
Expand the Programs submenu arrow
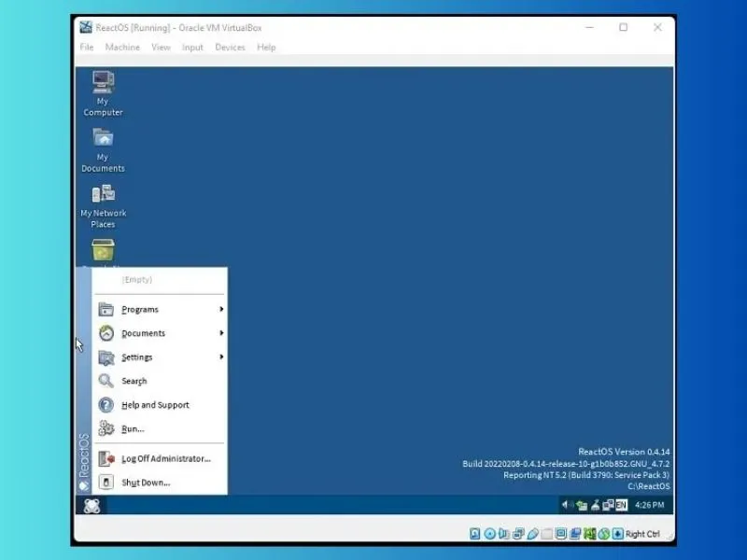pos(221,309)
